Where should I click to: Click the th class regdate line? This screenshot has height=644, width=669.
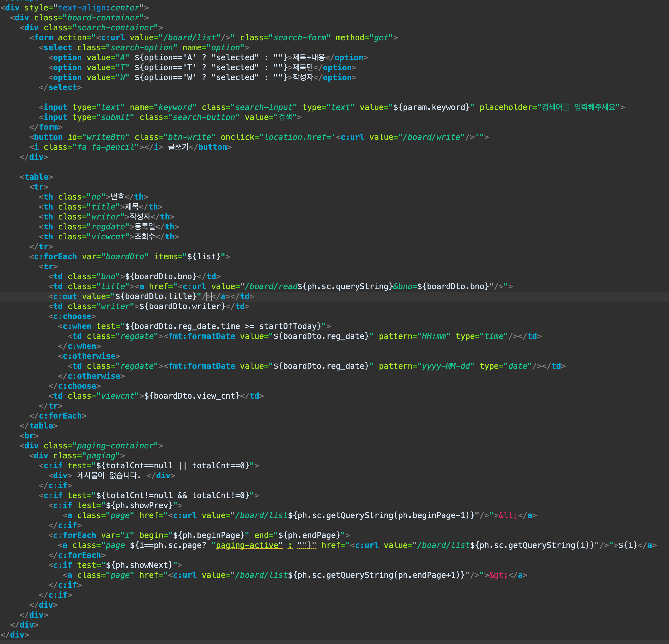[x=108, y=227]
